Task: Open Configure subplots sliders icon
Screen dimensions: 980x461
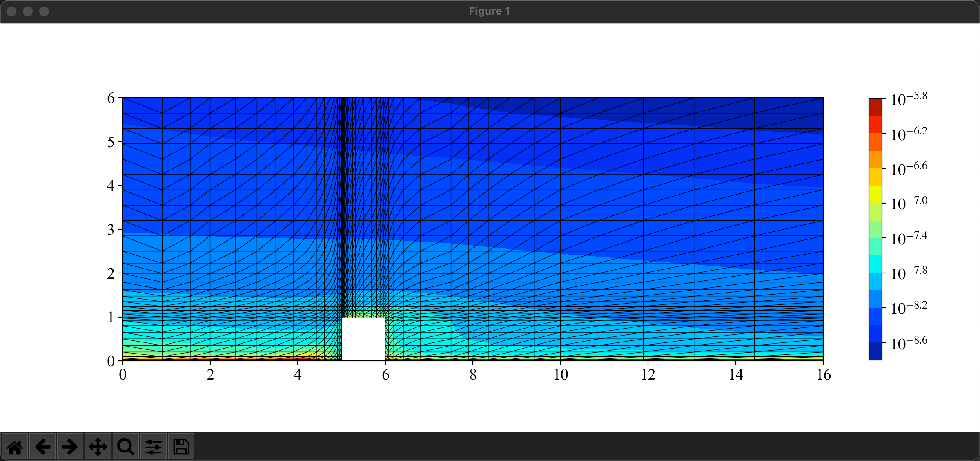Action: click(x=154, y=447)
